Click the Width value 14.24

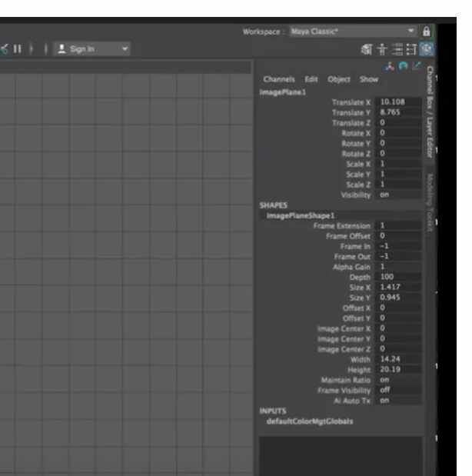398,359
